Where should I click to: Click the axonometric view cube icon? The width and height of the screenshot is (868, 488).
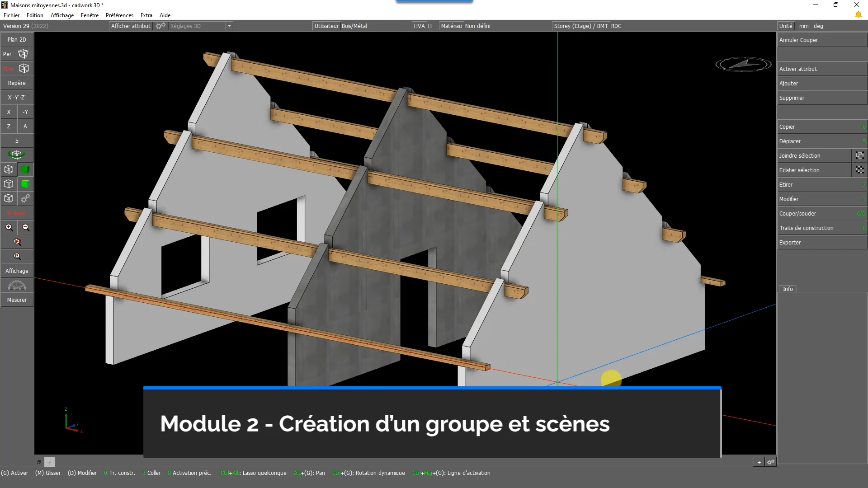pyautogui.click(x=24, y=68)
